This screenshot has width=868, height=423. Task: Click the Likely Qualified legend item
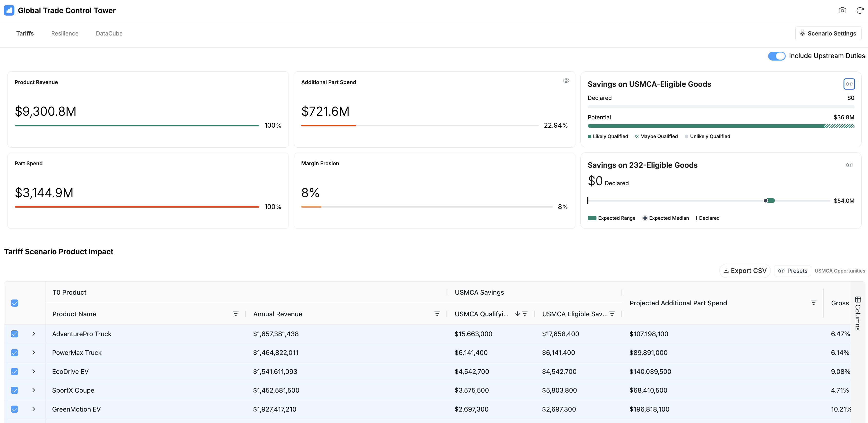(x=608, y=137)
